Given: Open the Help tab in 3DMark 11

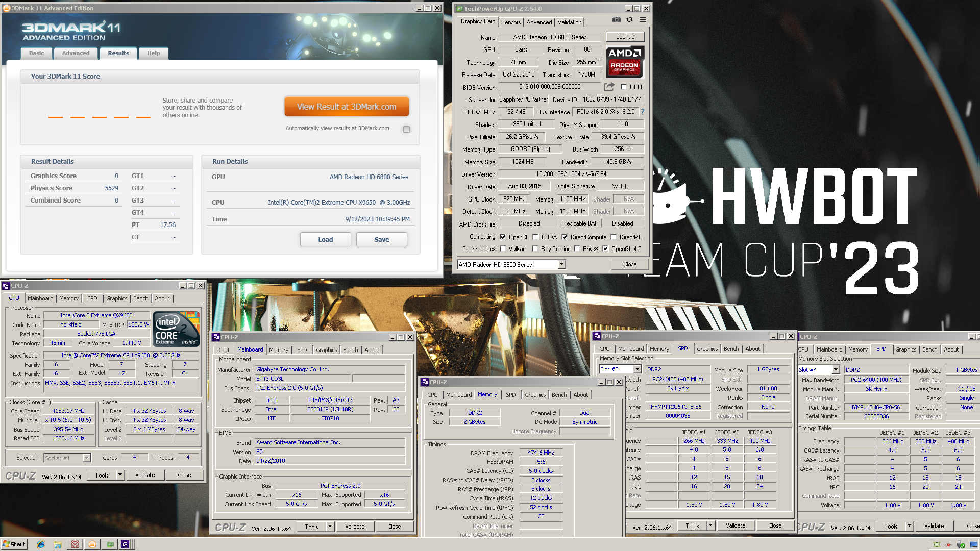Looking at the screenshot, I should [154, 53].
